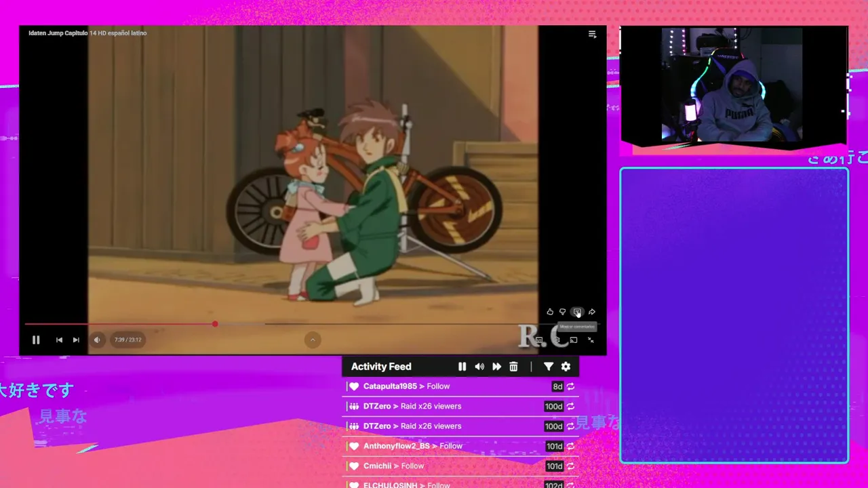Go to previous video in player
Screen dimensions: 868x488
point(59,340)
